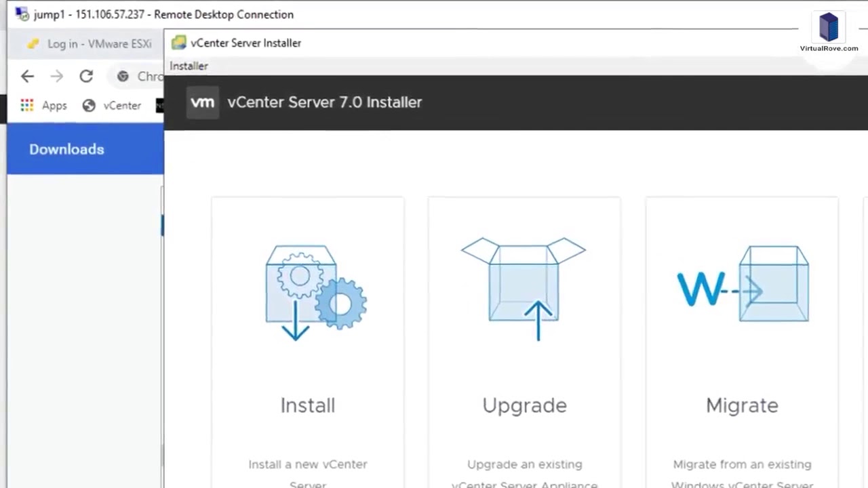
Task: Select the Upgrade option title
Action: (524, 405)
